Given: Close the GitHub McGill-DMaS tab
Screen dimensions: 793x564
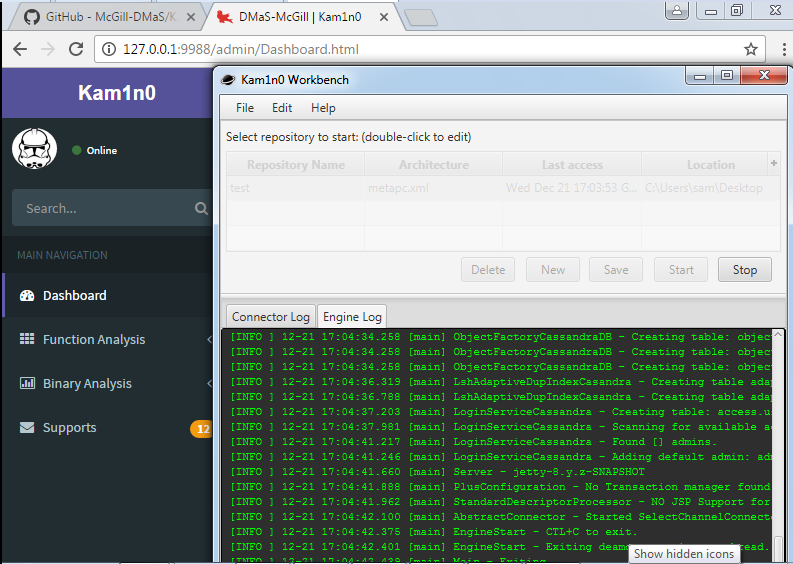Looking at the screenshot, I should coord(191,17).
